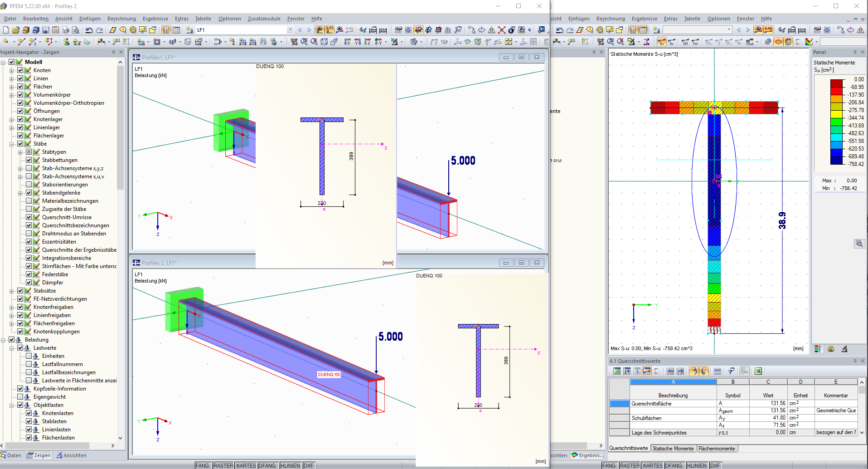
Task: Click the Excel table filter icon
Action: click(x=731, y=371)
